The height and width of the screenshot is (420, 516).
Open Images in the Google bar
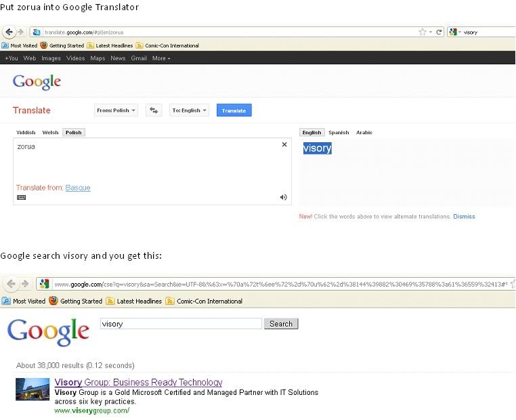51,58
